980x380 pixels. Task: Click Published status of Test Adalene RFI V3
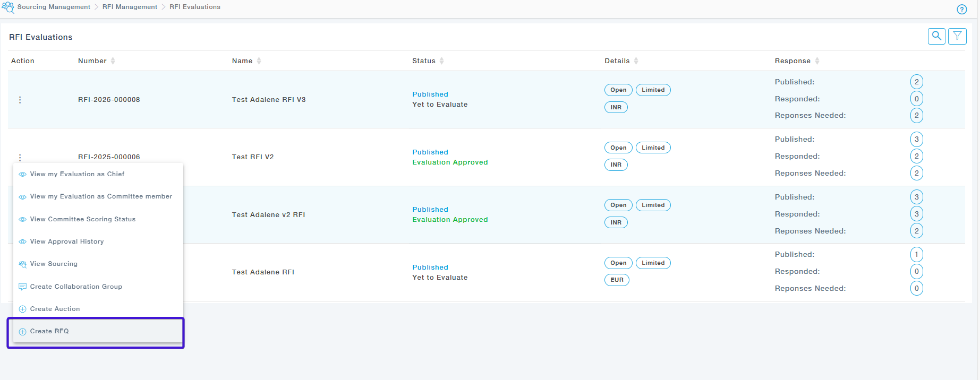430,94
